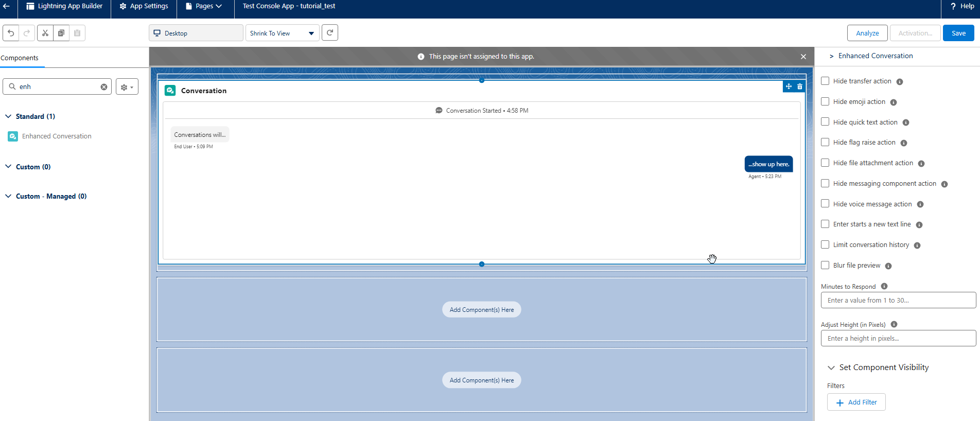This screenshot has height=421, width=980.
Task: Click the Adjust Height in pixels field
Action: point(898,339)
